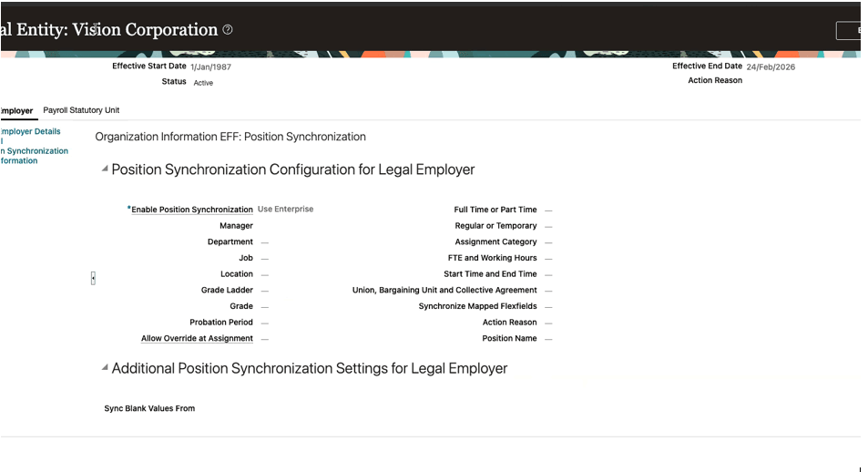Click Start Time and End Time label
Screen dimensions: 868x472
[490, 273]
